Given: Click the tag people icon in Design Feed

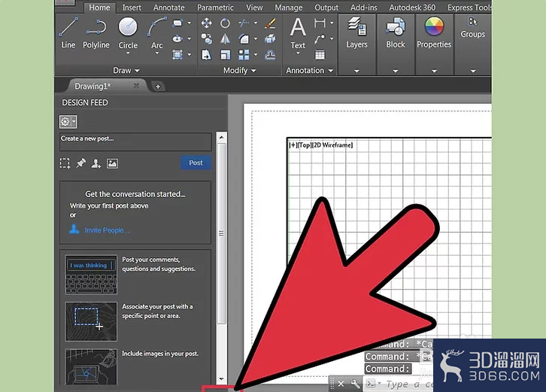Looking at the screenshot, I should [x=96, y=163].
